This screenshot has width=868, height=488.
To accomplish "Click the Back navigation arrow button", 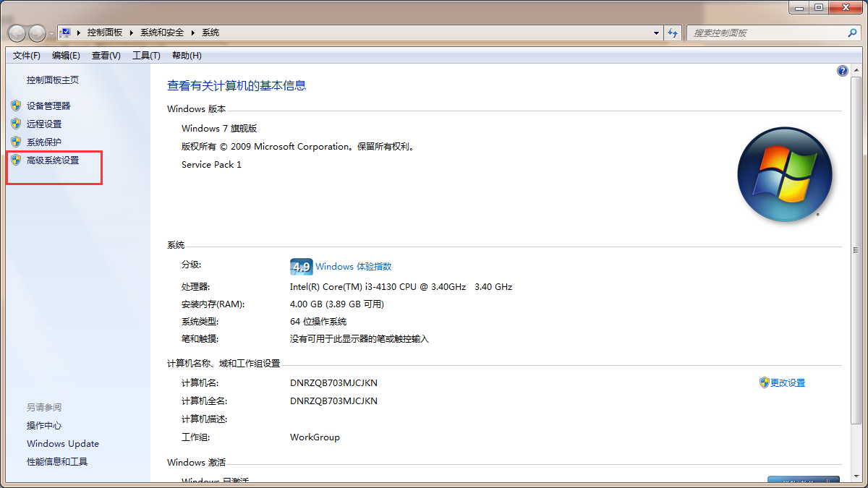I will coord(17,33).
